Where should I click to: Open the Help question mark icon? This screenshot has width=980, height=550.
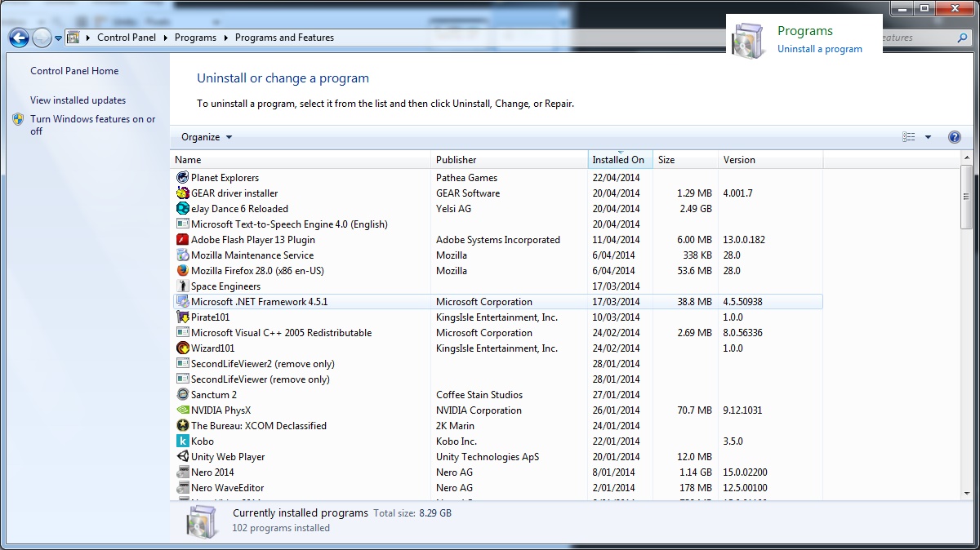tap(955, 137)
